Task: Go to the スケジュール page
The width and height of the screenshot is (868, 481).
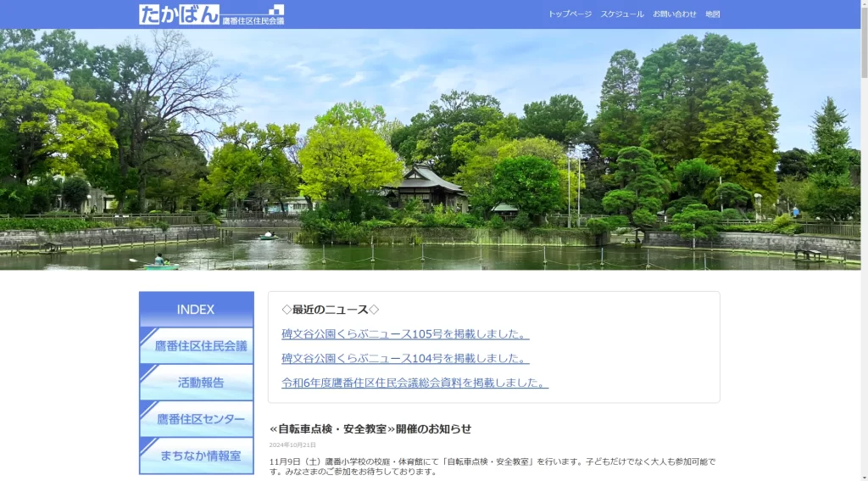Action: point(622,14)
